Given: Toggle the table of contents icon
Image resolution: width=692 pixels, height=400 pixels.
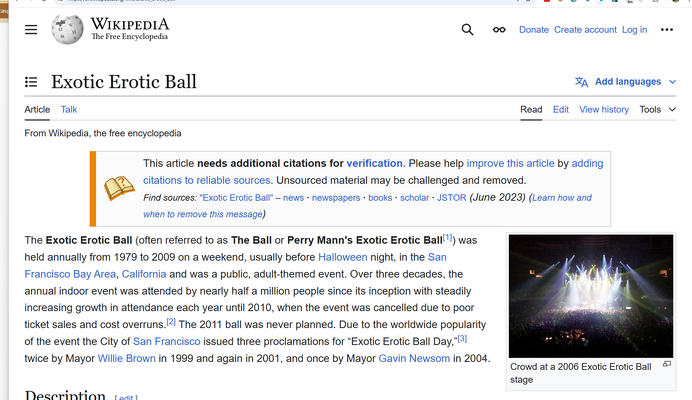Looking at the screenshot, I should tap(31, 82).
